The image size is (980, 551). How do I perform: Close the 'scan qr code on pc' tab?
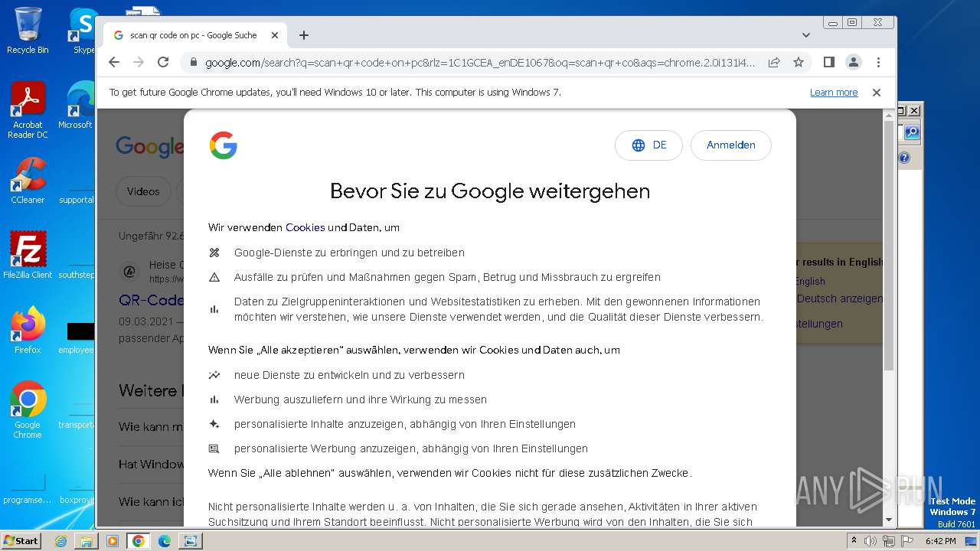[x=275, y=35]
